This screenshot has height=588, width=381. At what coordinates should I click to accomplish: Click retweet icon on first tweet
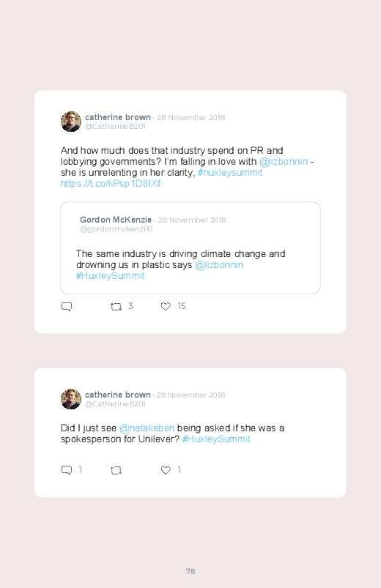[x=116, y=307]
